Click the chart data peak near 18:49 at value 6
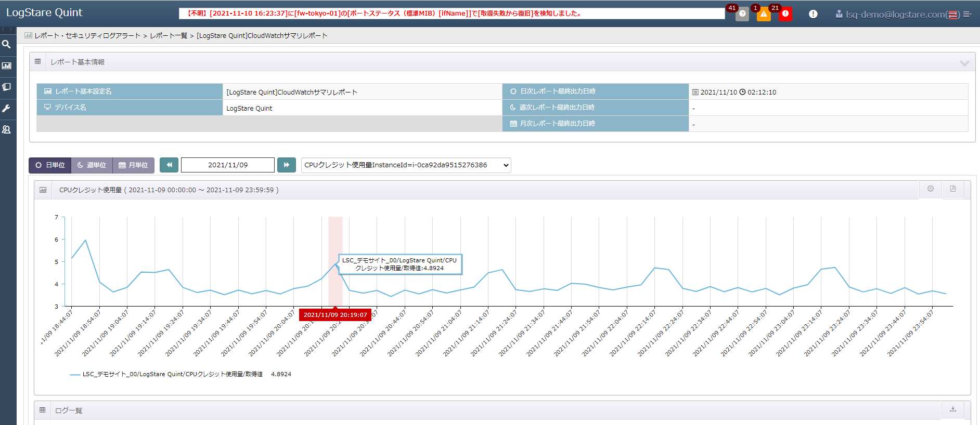The height and width of the screenshot is (425, 980). (x=85, y=240)
